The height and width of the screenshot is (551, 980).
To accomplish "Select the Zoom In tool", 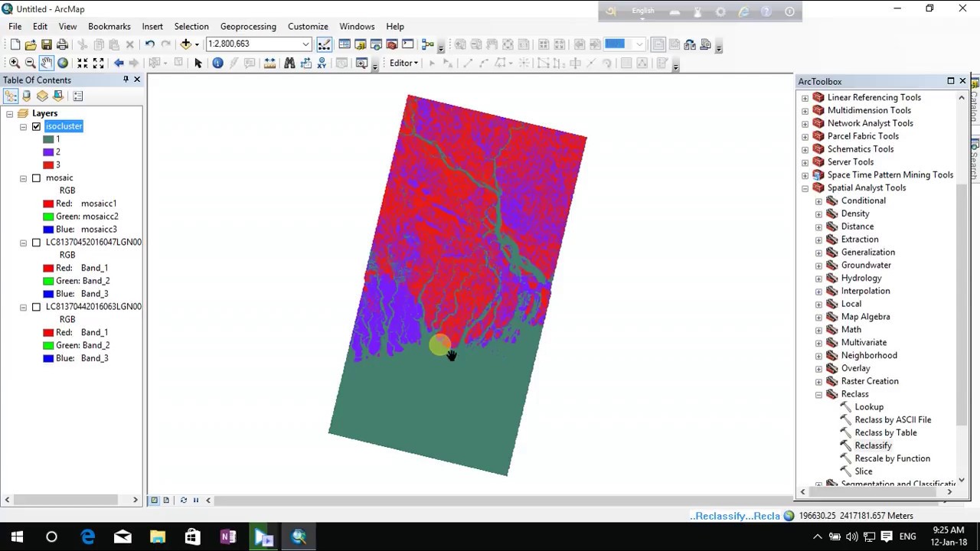I will coord(14,63).
